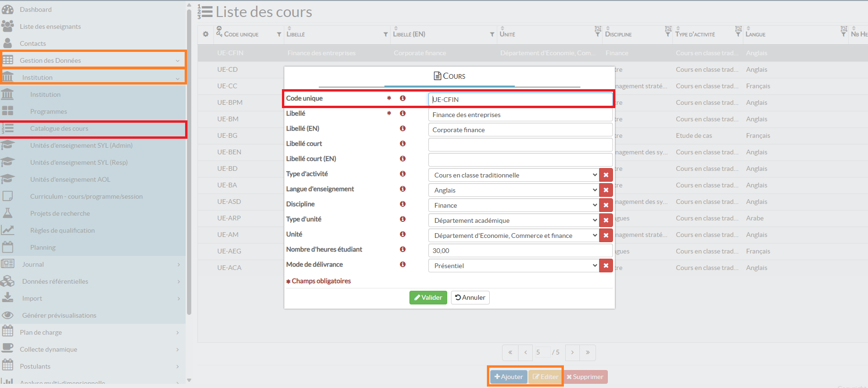
Task: Click the Ajouter button below the table
Action: (x=509, y=377)
